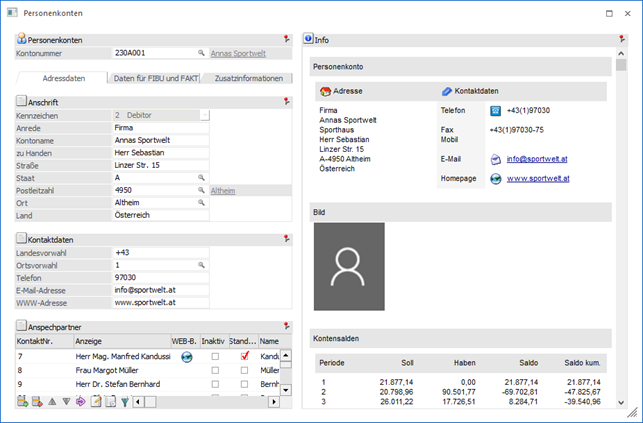Click the delete contact icon in toolbar
The height and width of the screenshot is (423, 643).
[x=37, y=401]
